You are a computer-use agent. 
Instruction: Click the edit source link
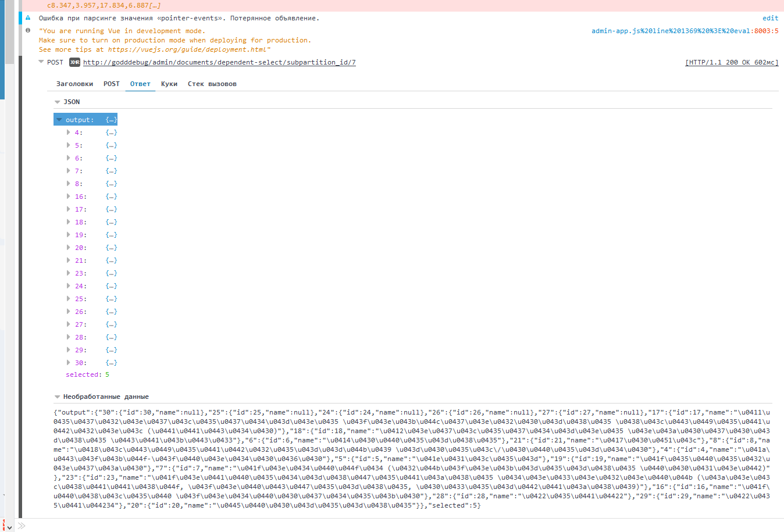click(771, 18)
